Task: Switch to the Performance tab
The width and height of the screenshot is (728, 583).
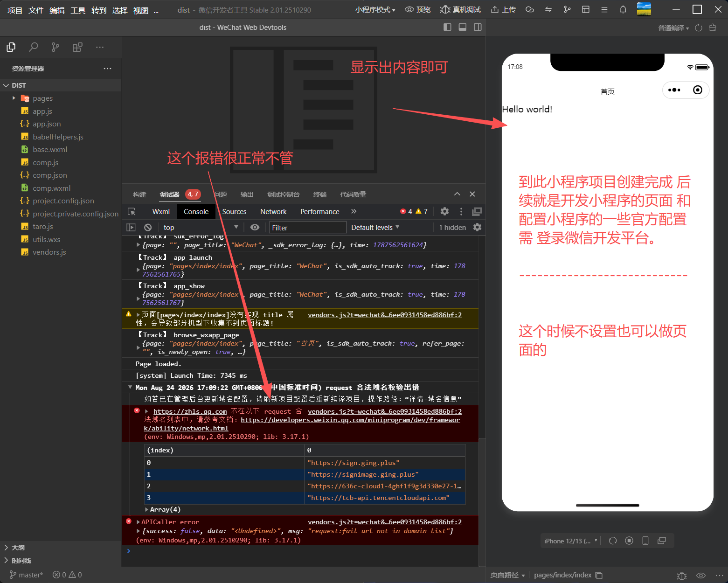Action: [x=320, y=212]
